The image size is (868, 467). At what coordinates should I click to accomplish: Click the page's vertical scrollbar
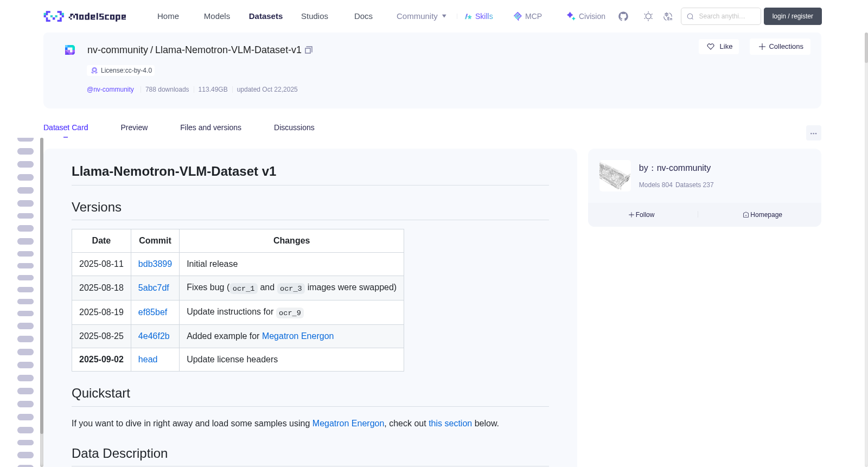866,48
